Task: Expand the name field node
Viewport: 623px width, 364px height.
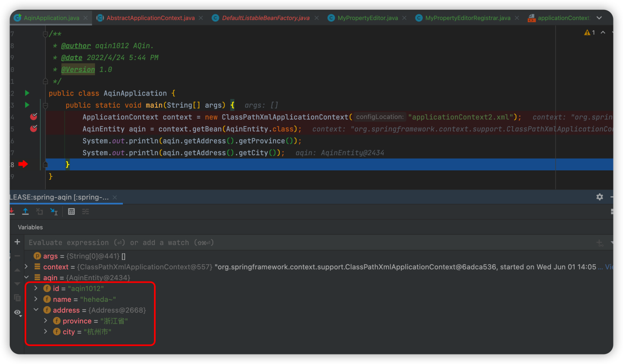Action: (x=36, y=299)
